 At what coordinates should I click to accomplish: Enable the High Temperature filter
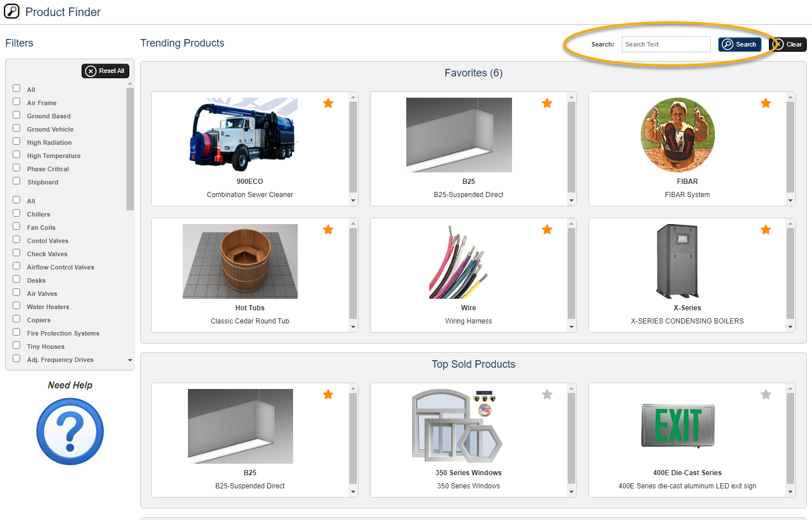pyautogui.click(x=16, y=155)
